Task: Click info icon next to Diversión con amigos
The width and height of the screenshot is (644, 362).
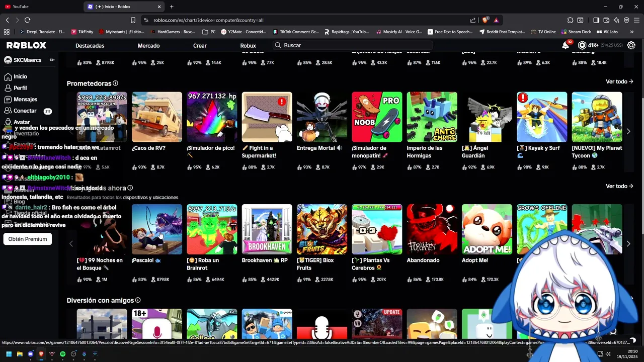Action: (138, 300)
